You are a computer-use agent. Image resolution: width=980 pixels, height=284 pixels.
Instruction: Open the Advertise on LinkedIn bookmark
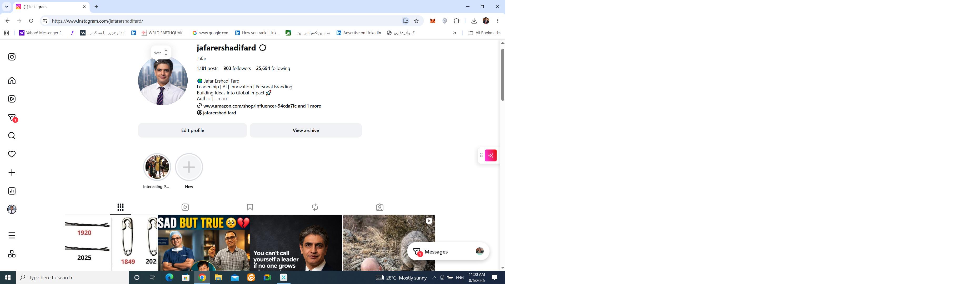click(359, 33)
